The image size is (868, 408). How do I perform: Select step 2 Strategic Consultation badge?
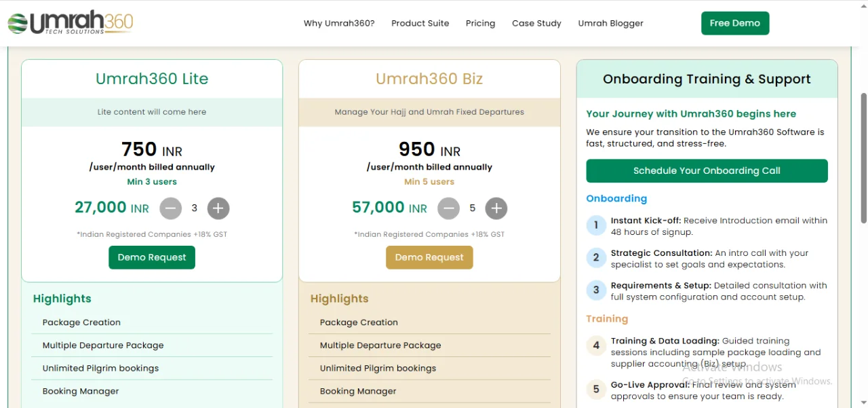click(x=596, y=258)
